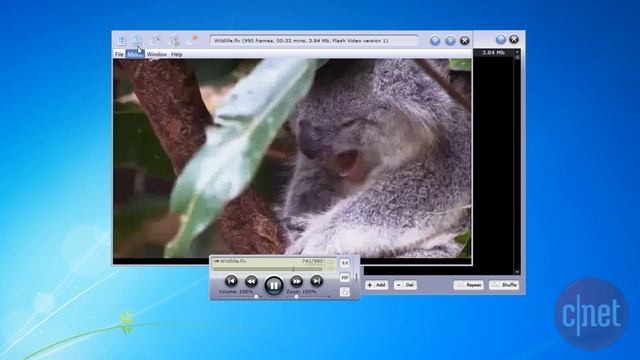The height and width of the screenshot is (360, 640).
Task: Close the playlist panel with its black X
Action: [x=514, y=39]
